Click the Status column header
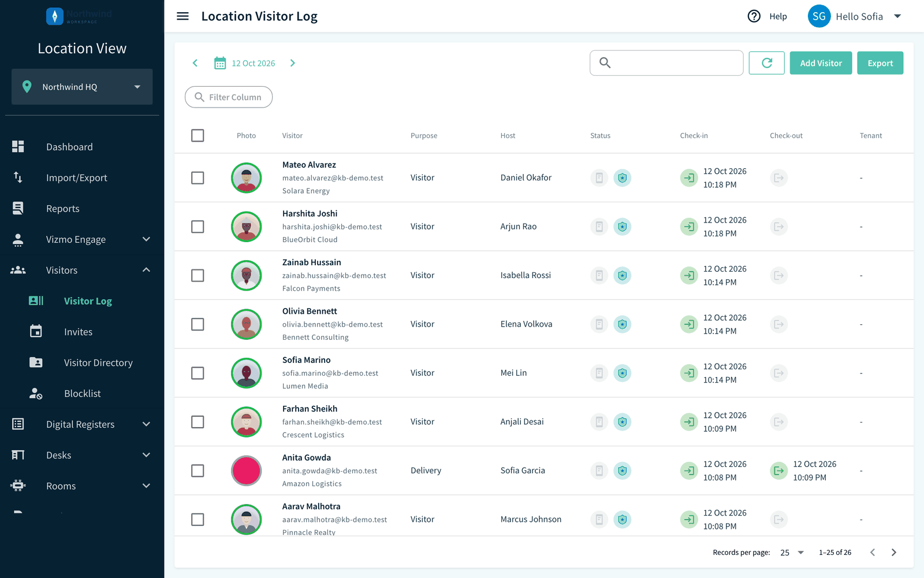The height and width of the screenshot is (578, 924). (x=600, y=135)
